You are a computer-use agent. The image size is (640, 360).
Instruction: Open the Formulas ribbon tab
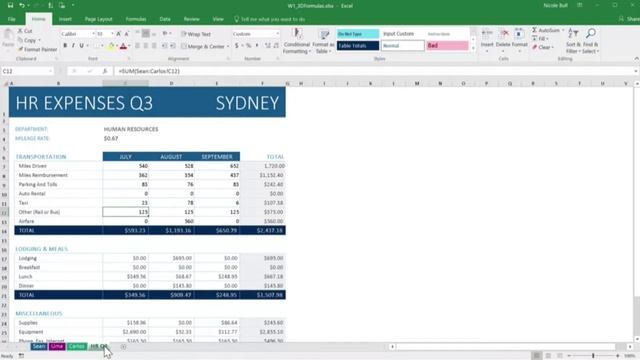[x=136, y=19]
